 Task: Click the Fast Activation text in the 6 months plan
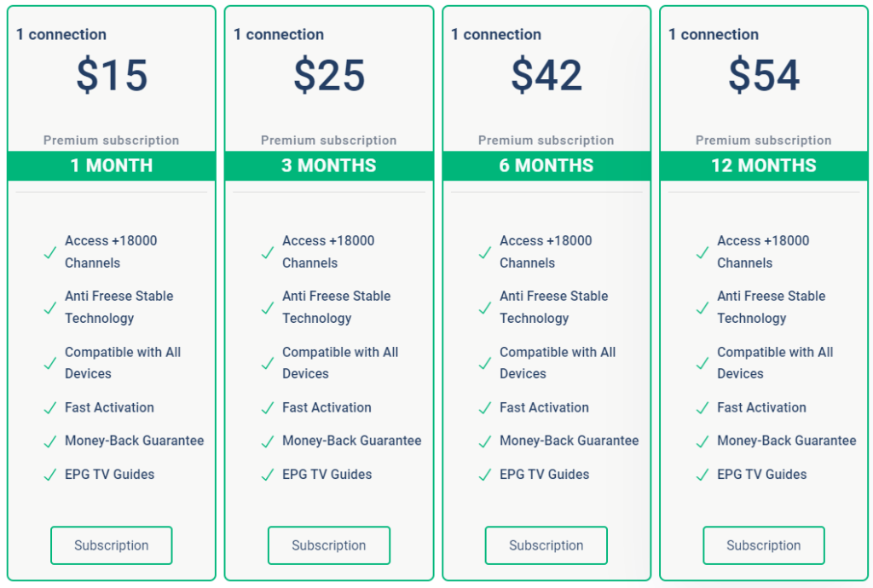click(544, 407)
